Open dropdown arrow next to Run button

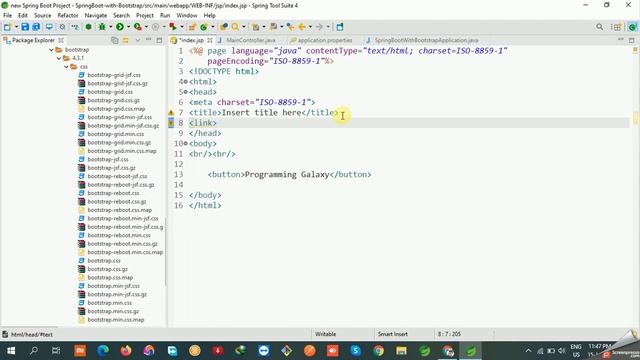[128, 27]
